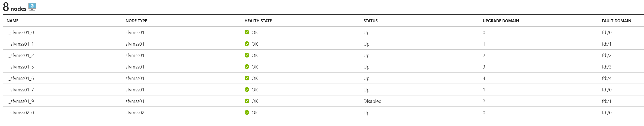Sort table by NAME column header
Screen dimensions: 644x126
click(x=13, y=21)
